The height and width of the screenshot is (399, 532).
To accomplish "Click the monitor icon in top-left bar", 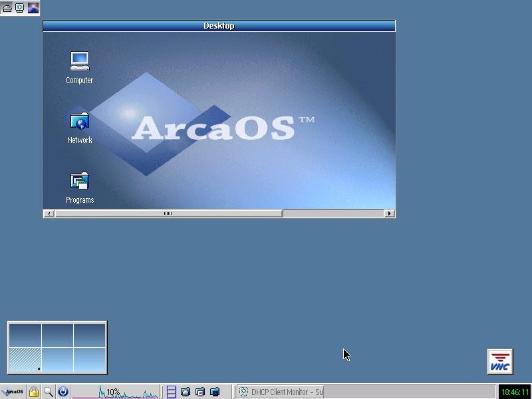I will click(x=20, y=8).
